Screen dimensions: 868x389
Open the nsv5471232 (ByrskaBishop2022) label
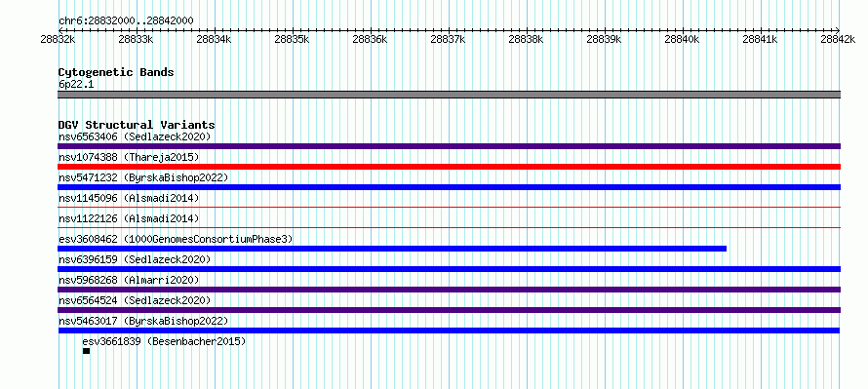(143, 177)
